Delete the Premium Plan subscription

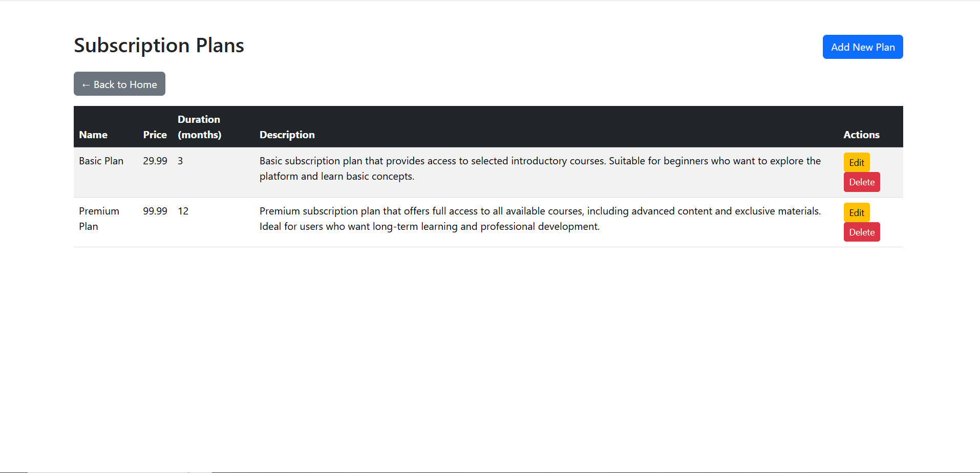click(861, 232)
